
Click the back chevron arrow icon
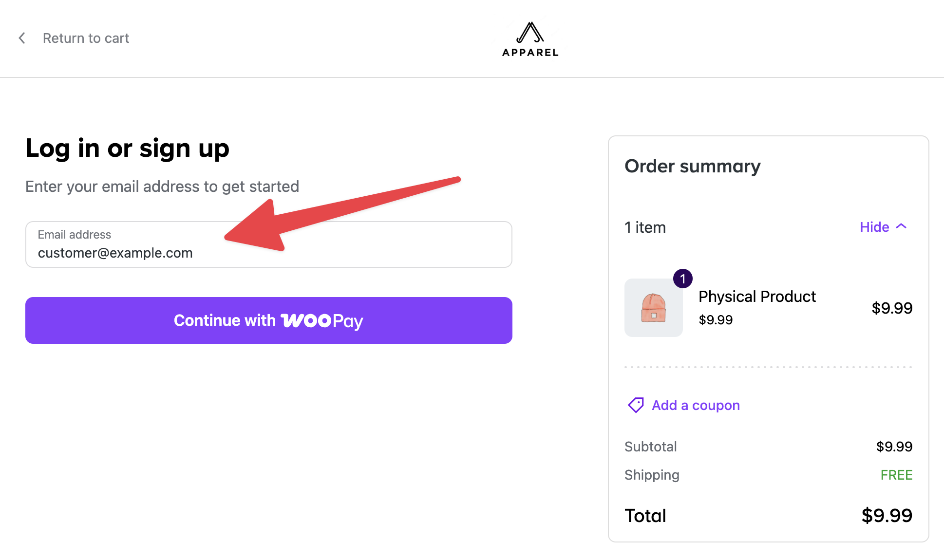click(22, 38)
